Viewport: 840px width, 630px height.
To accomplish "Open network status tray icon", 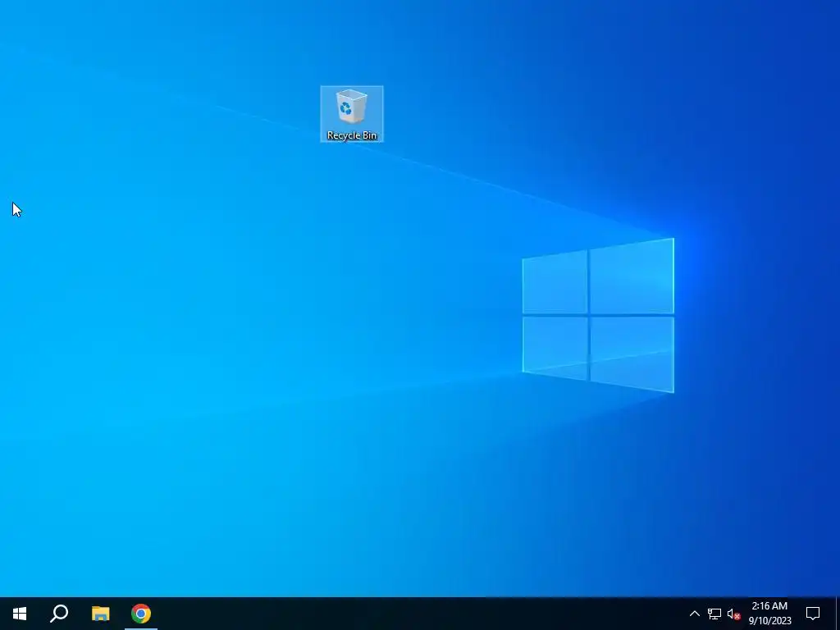I will (714, 614).
